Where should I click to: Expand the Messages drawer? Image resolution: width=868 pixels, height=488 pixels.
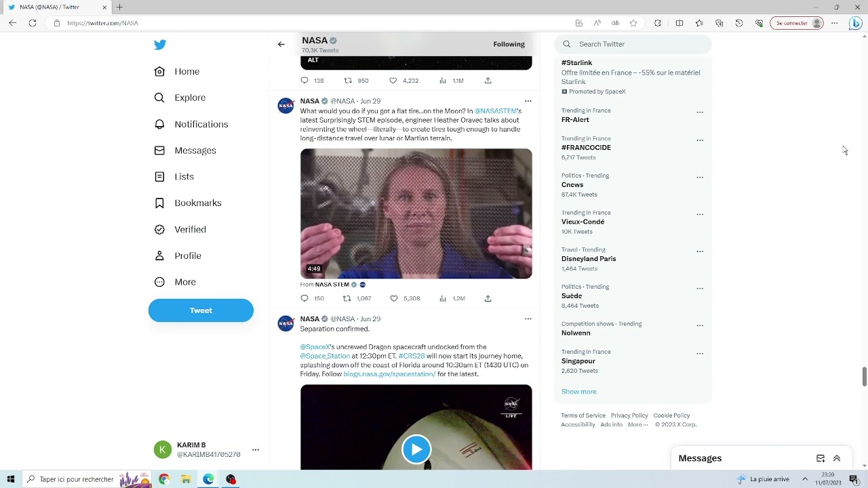click(x=837, y=458)
